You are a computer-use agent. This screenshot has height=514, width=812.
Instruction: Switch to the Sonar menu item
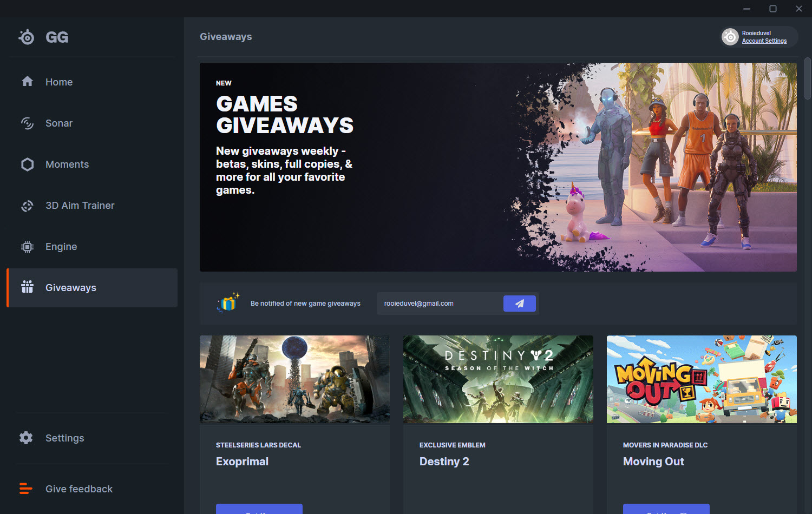[x=59, y=123]
